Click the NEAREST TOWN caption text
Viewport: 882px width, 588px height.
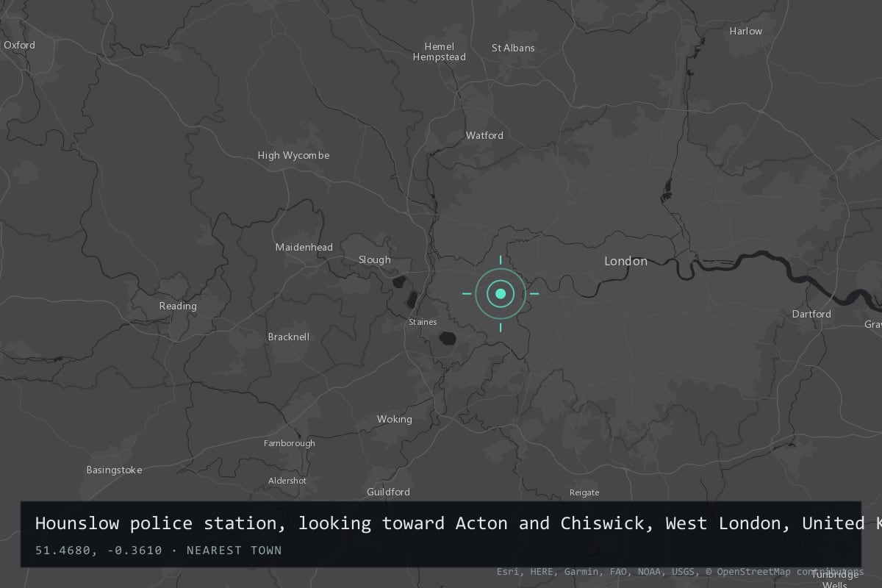point(234,551)
